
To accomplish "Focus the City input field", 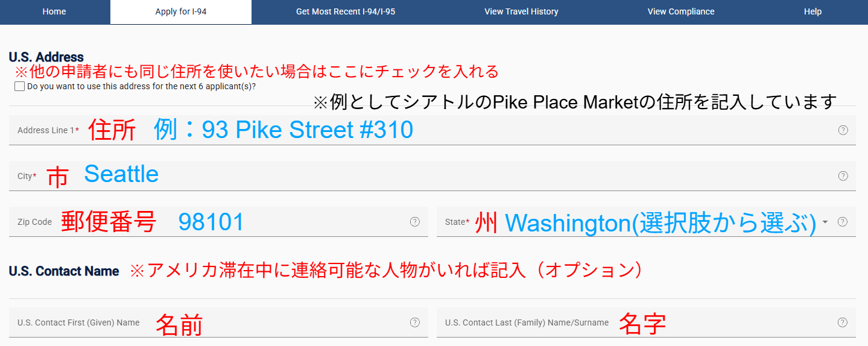I will click(x=432, y=176).
